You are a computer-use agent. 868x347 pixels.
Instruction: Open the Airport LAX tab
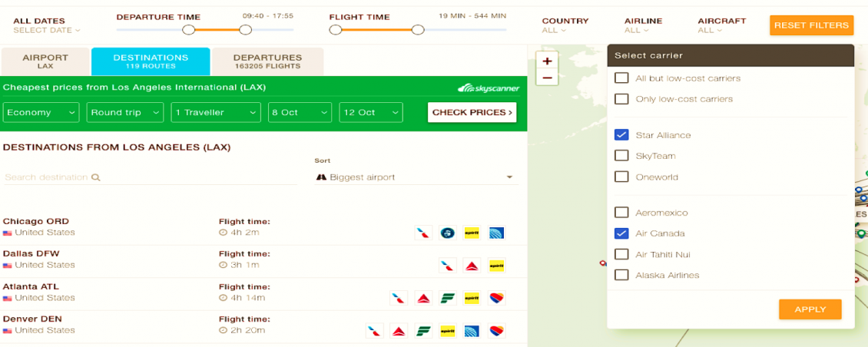(x=45, y=61)
